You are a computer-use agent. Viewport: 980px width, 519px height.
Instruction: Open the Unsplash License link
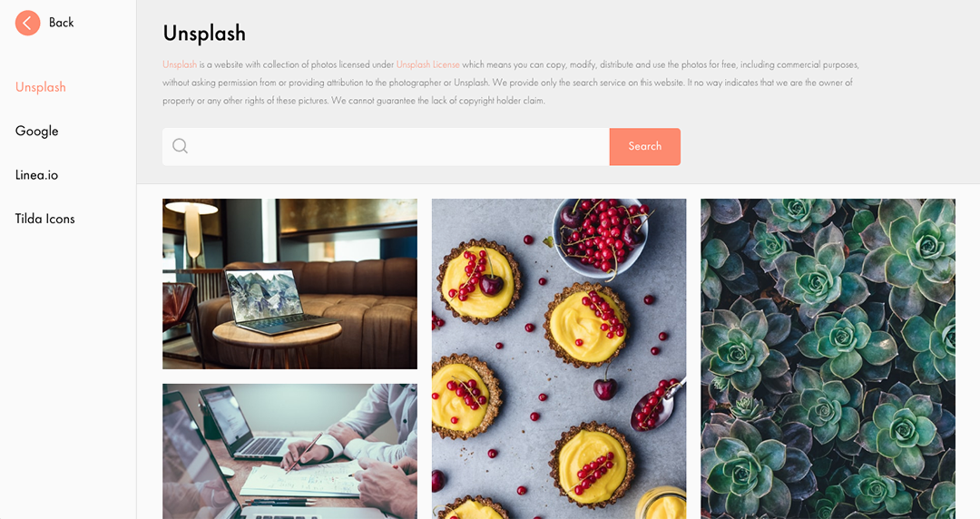pos(428,64)
